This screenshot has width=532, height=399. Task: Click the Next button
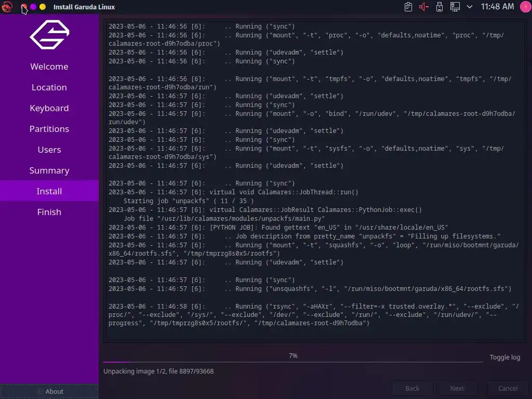pos(457,388)
